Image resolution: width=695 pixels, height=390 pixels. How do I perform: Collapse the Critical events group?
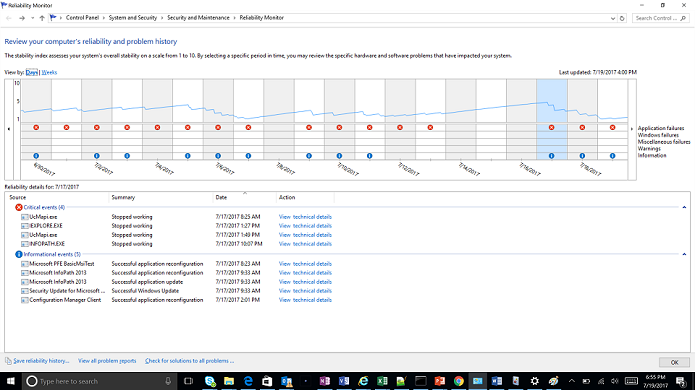684,207
